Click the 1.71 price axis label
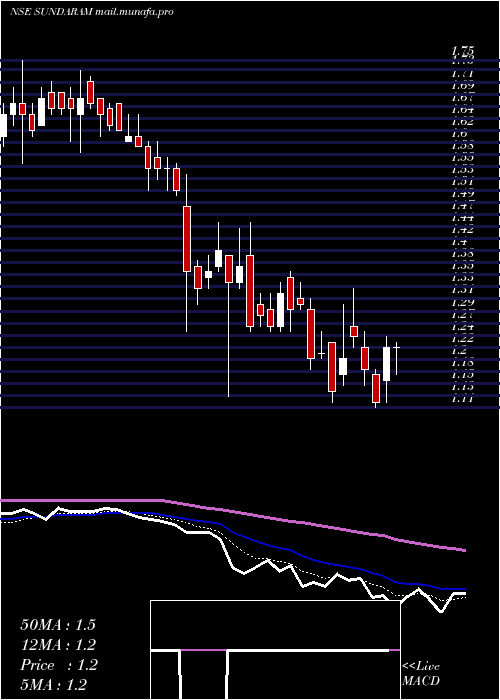500x700 pixels. tap(462, 74)
